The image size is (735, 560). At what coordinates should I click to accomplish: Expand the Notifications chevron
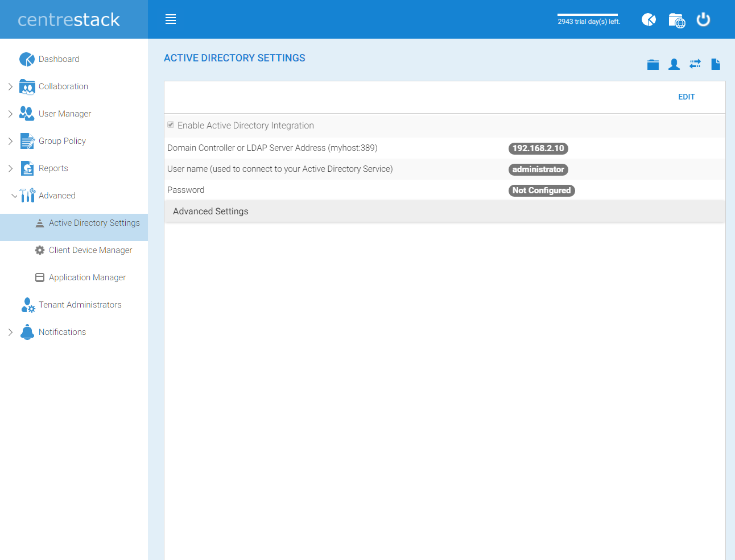coord(10,332)
